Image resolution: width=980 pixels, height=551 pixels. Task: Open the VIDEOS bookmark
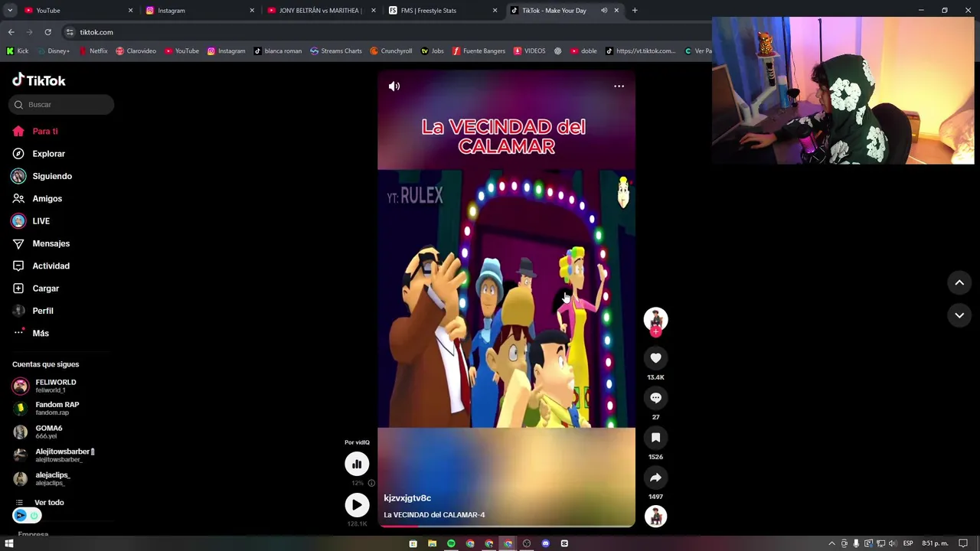[x=530, y=51]
